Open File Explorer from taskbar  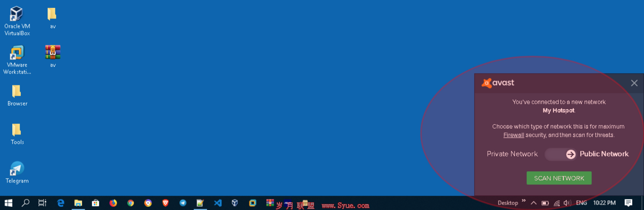(78, 203)
